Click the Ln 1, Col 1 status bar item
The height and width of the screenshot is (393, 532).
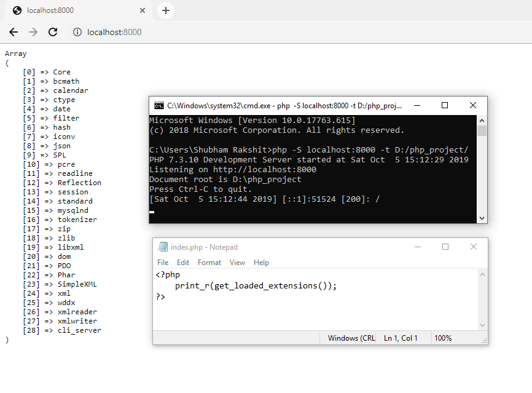pos(400,338)
